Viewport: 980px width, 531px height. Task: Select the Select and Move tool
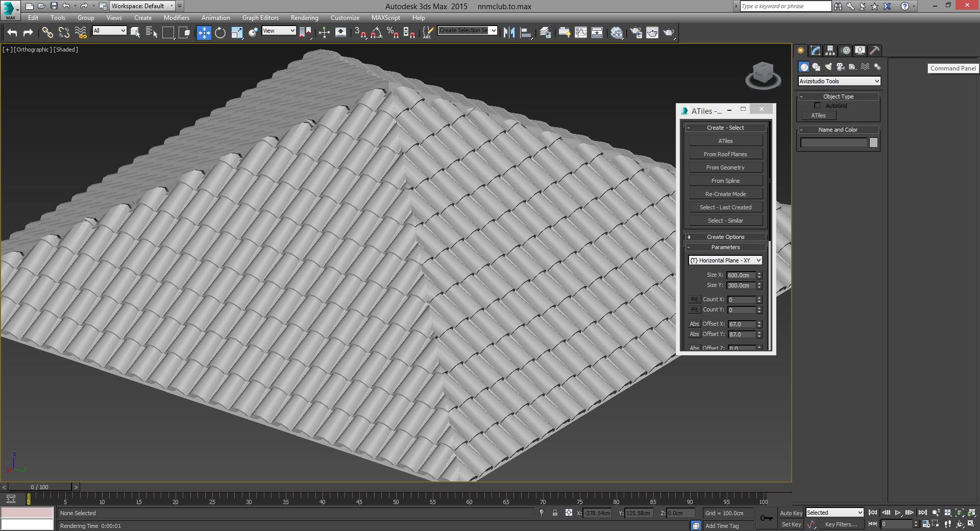(204, 33)
